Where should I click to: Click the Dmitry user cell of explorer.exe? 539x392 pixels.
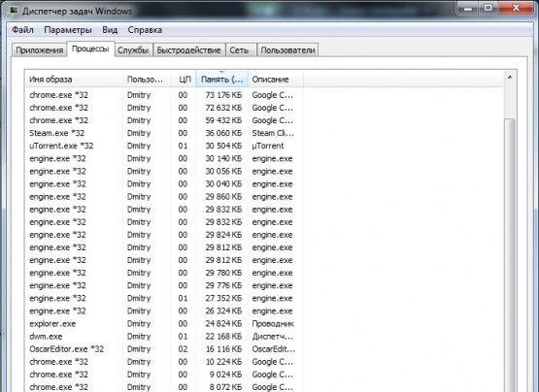pyautogui.click(x=139, y=324)
